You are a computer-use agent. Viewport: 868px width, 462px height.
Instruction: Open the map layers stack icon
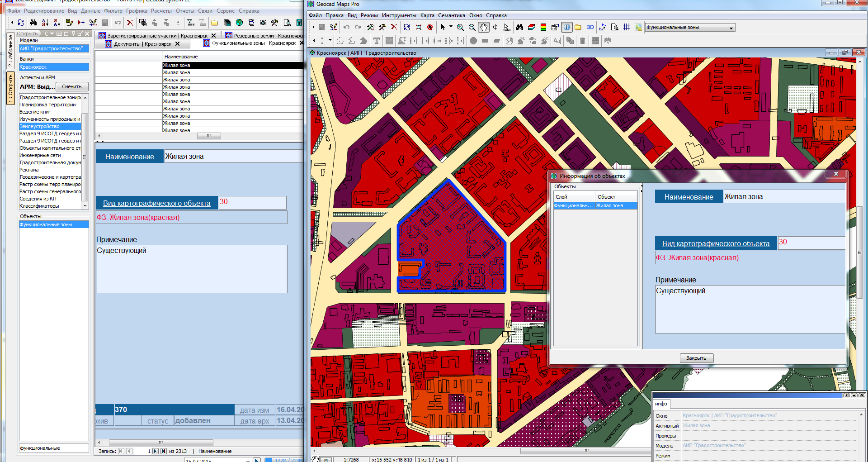point(532,27)
